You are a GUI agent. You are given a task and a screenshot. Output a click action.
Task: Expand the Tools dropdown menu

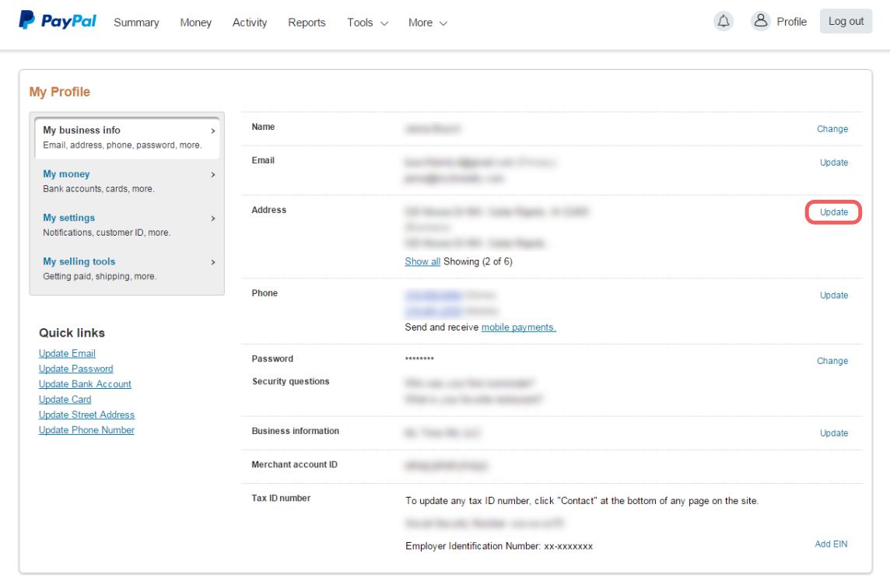(368, 23)
